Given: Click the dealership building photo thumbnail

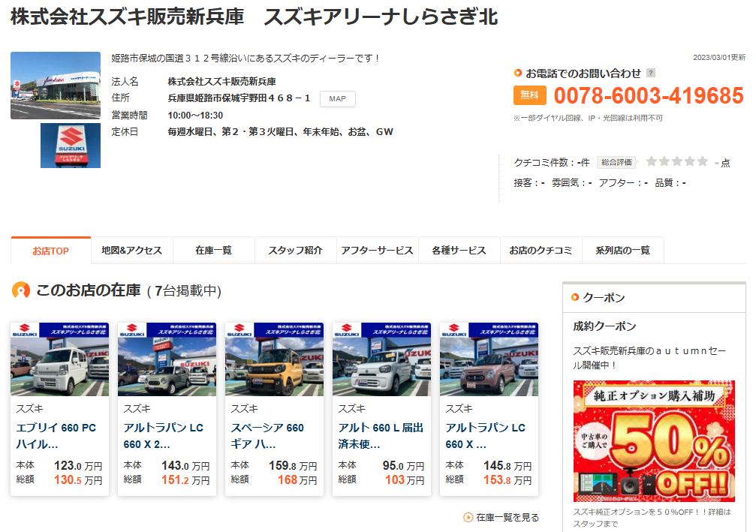Looking at the screenshot, I should (x=56, y=86).
